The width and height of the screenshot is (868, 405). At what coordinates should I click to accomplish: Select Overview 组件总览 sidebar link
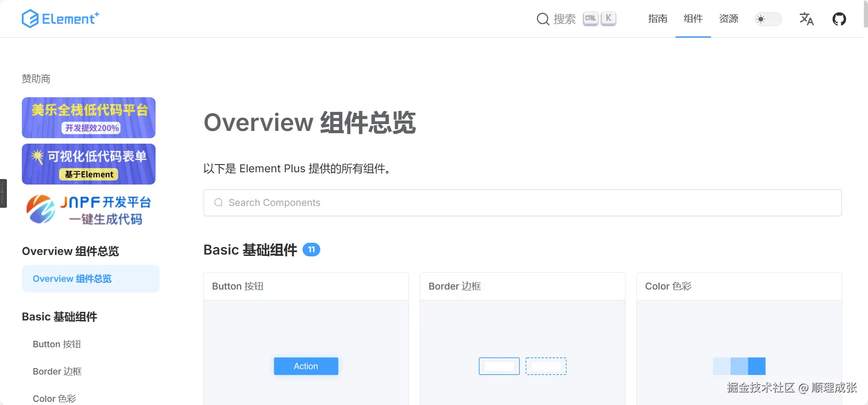pos(91,279)
